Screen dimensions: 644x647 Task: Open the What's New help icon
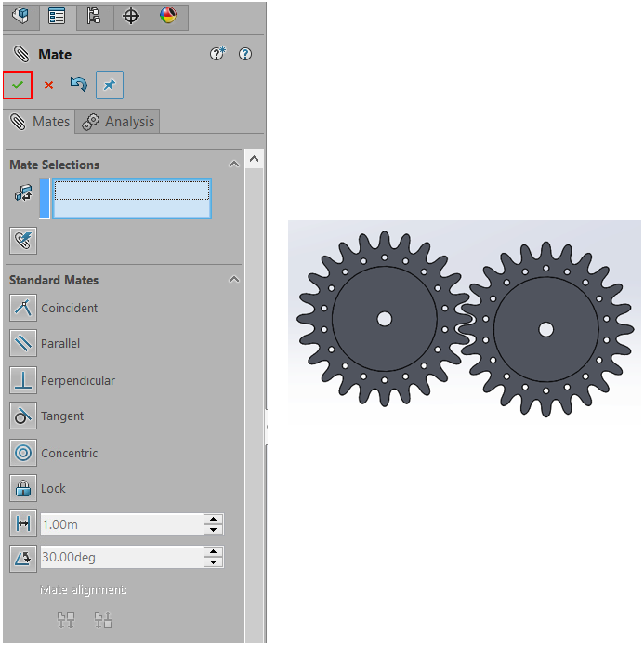217,54
